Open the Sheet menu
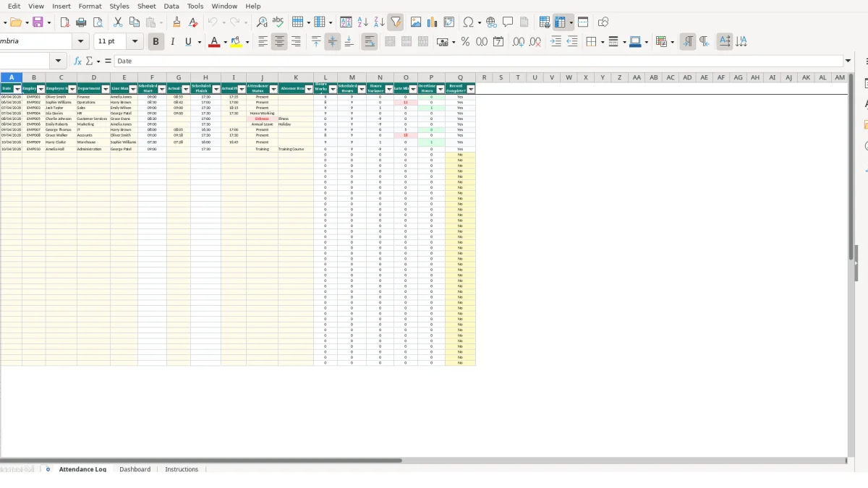 tap(147, 6)
